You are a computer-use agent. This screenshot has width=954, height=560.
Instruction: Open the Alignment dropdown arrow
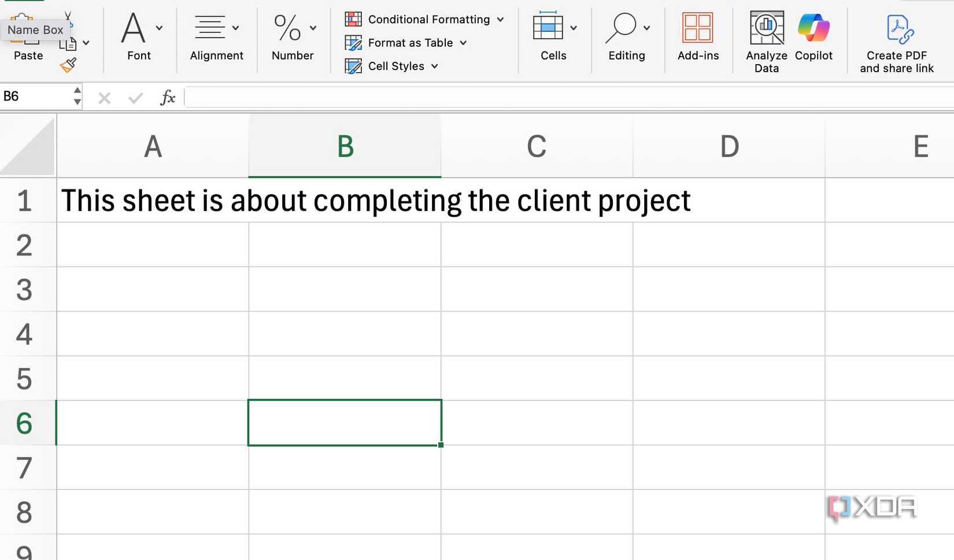pyautogui.click(x=235, y=27)
